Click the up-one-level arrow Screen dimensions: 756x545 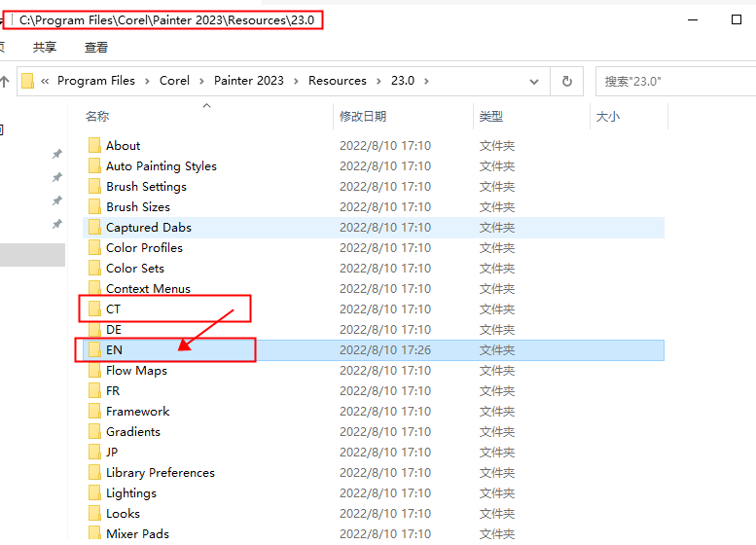3,81
